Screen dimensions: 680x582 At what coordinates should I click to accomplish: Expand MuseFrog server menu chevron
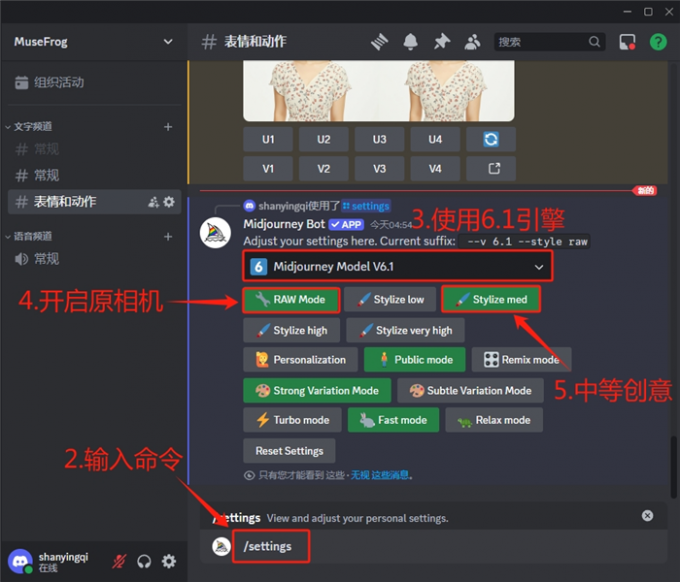[x=168, y=42]
